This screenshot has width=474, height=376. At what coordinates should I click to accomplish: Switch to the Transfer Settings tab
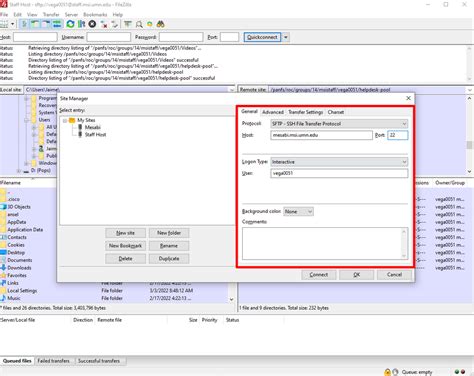click(x=306, y=112)
